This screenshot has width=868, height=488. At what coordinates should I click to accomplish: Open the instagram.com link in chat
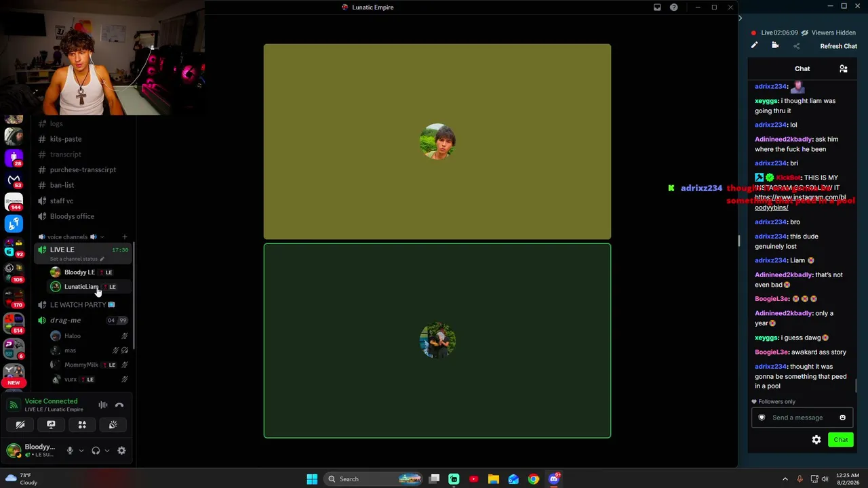tap(800, 203)
